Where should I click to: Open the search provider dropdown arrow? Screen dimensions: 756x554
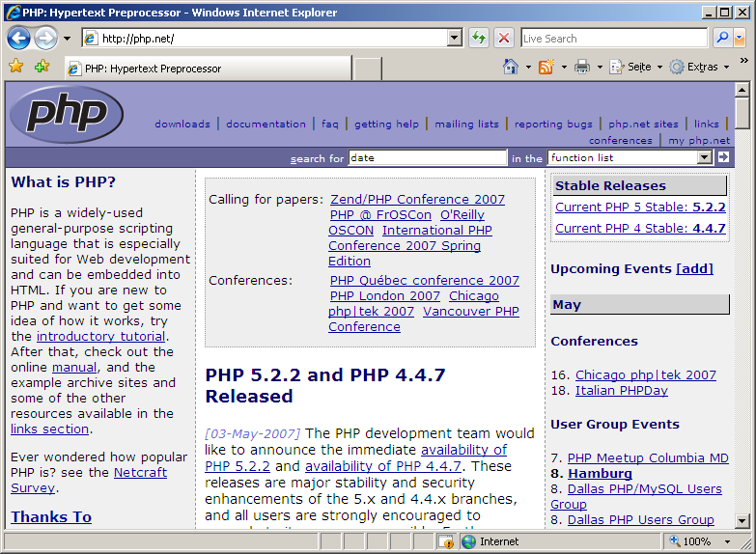click(x=740, y=38)
